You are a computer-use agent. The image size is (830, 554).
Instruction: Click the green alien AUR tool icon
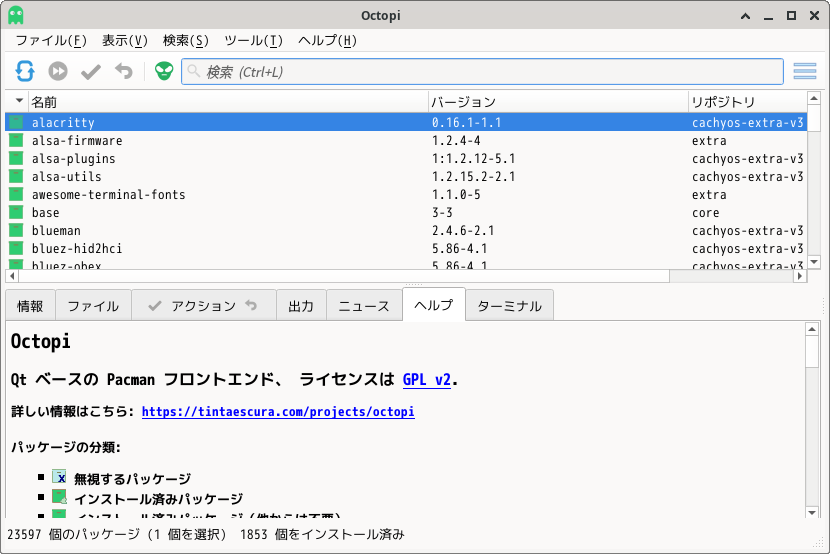pos(164,71)
